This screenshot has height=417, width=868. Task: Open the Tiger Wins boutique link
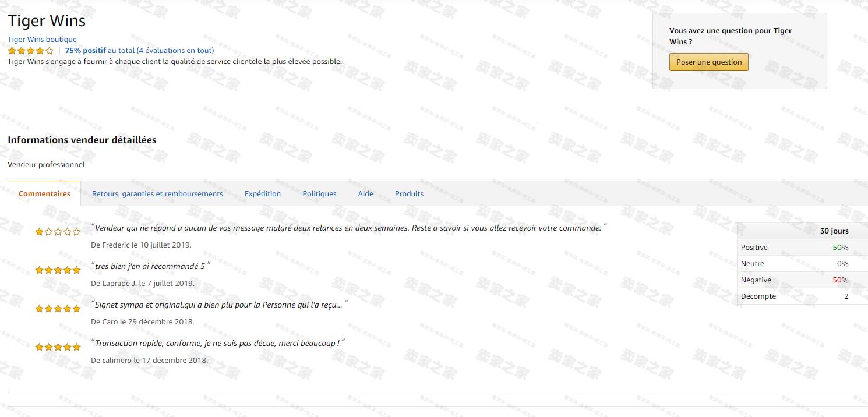[x=42, y=40]
